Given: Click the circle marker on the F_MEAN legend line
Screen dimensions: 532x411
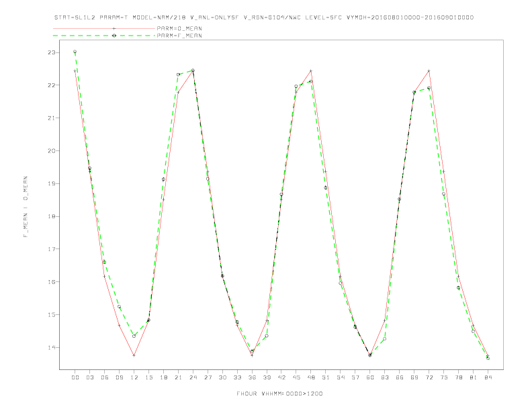Looking at the screenshot, I should tap(114, 36).
